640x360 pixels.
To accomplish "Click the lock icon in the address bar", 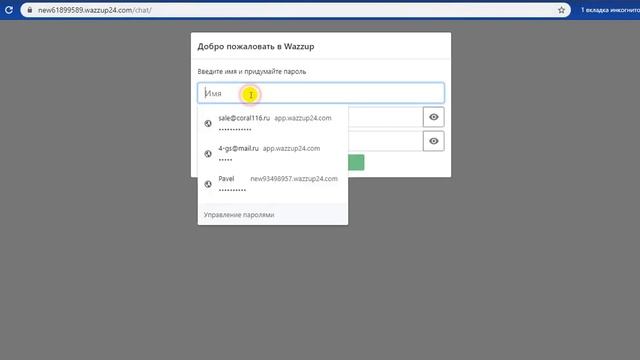I will click(29, 10).
